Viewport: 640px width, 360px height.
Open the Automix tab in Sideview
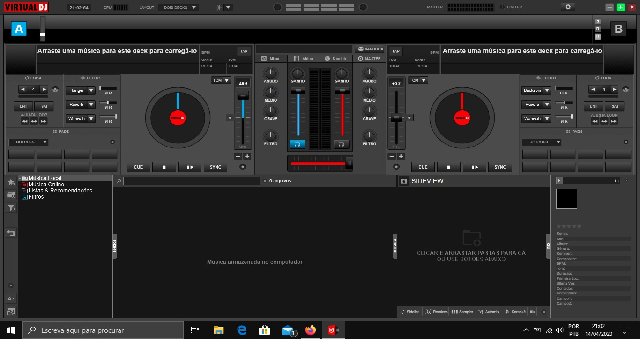click(x=489, y=311)
